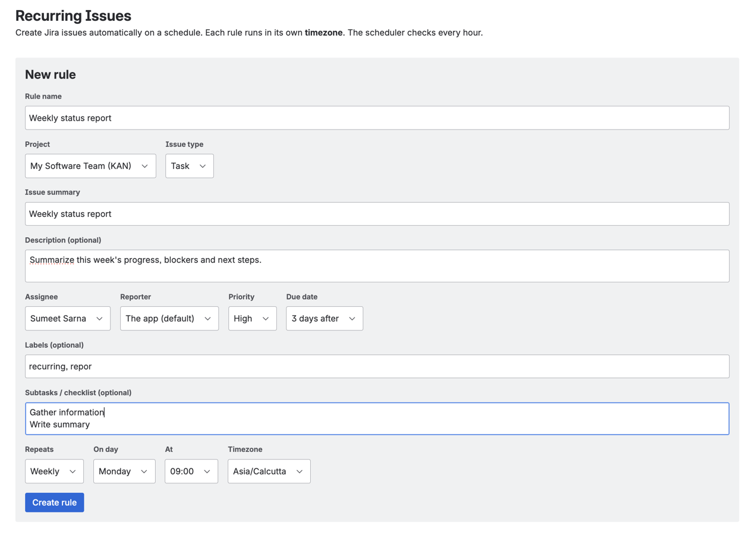
Task: Focus the Issue summary input field
Action: point(377,214)
